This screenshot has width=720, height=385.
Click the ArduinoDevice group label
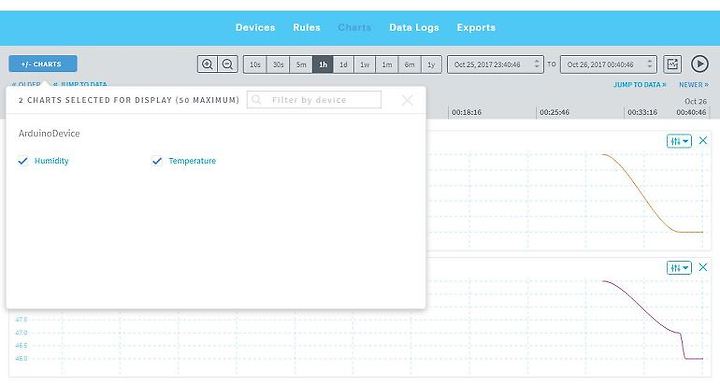[x=49, y=133]
